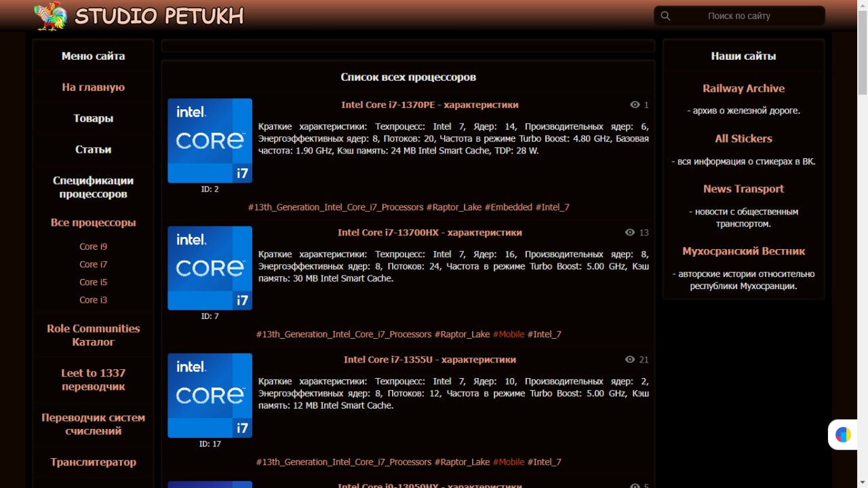Click the i7-1370PE short specs paragraph
Screen dimensions: 868x488
point(454,138)
